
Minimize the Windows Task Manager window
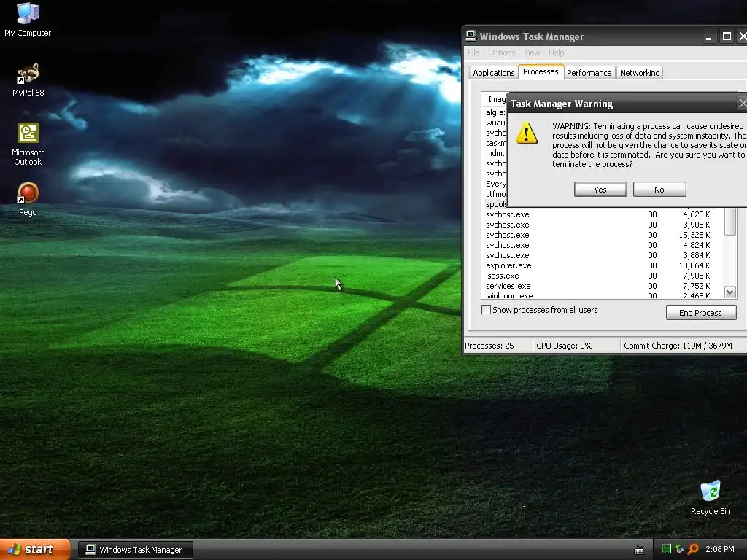click(709, 36)
